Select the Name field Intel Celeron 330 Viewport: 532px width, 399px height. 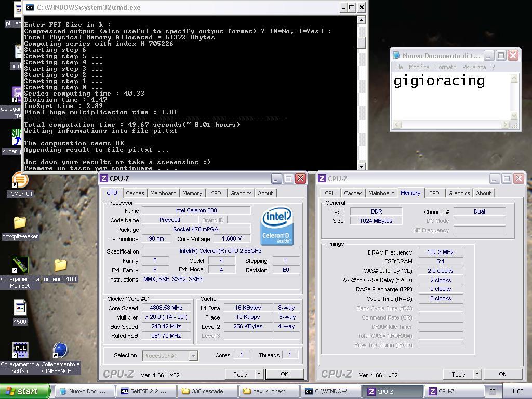tap(196, 211)
